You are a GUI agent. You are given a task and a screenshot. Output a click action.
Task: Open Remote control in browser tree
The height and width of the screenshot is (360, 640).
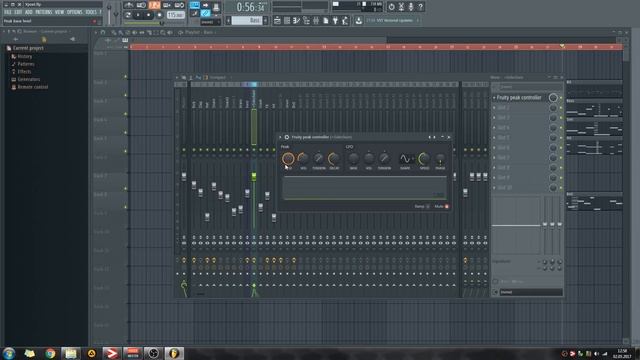(x=32, y=87)
